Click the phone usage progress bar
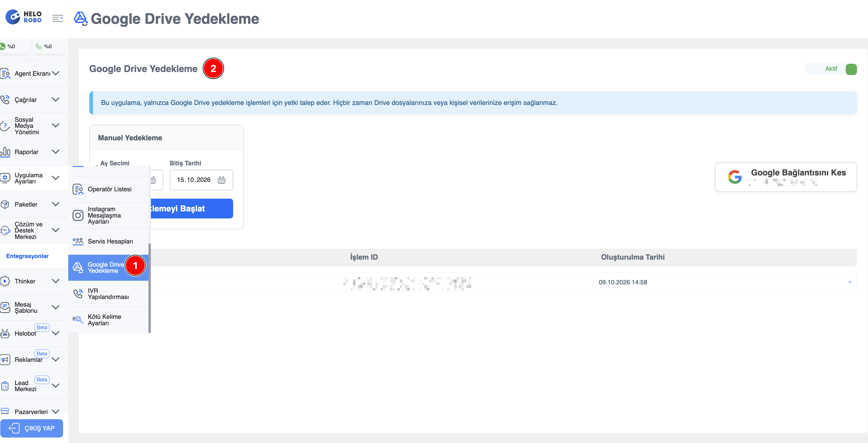 click(x=50, y=54)
